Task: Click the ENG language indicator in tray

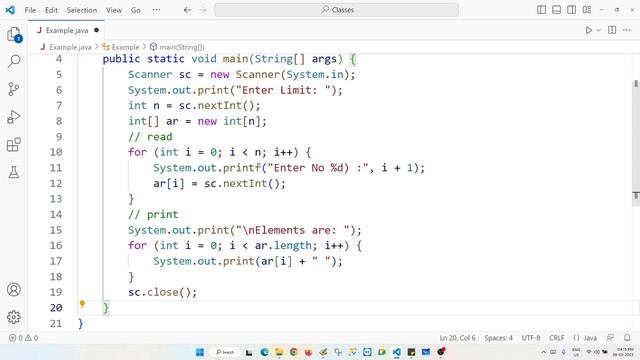Action: pyautogui.click(x=576, y=352)
